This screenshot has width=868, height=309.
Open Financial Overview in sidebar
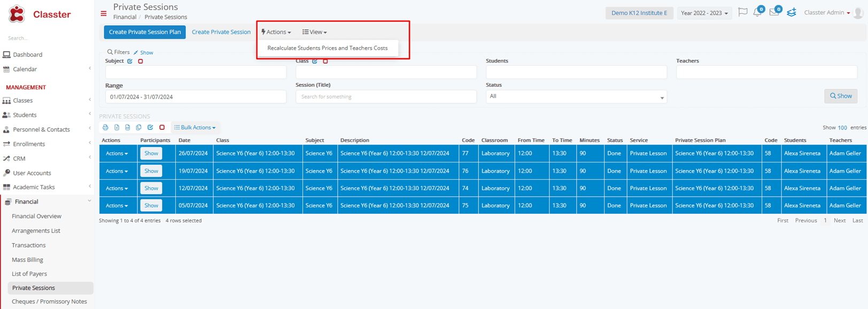(x=36, y=216)
